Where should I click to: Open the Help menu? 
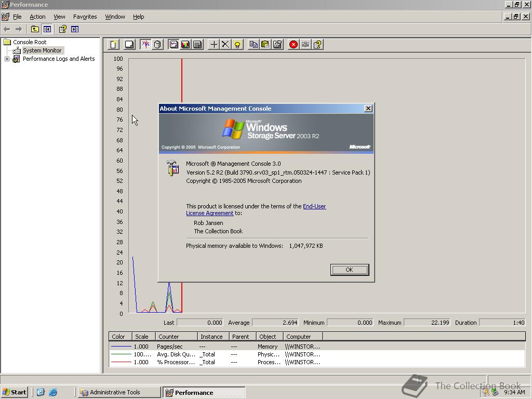tap(138, 17)
